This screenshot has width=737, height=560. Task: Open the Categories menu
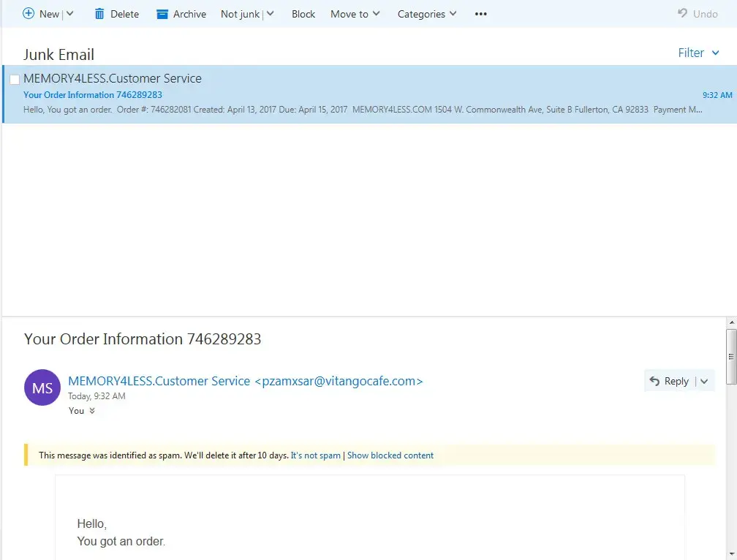[x=426, y=14]
